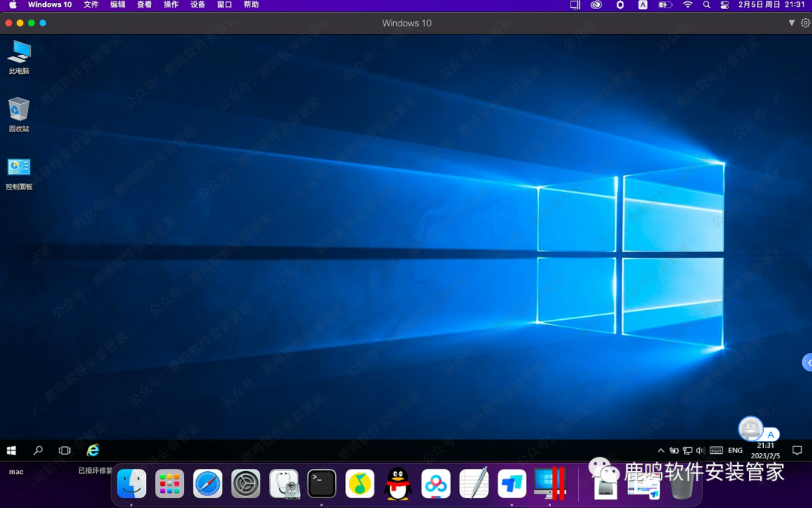This screenshot has height=508, width=812.
Task: Open Task View in the Windows taskbar
Action: click(65, 450)
